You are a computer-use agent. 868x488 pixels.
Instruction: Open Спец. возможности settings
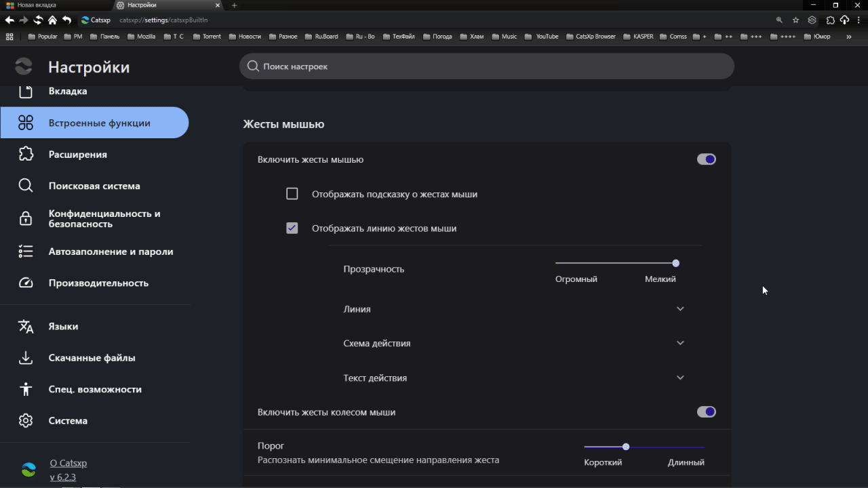[94, 389]
